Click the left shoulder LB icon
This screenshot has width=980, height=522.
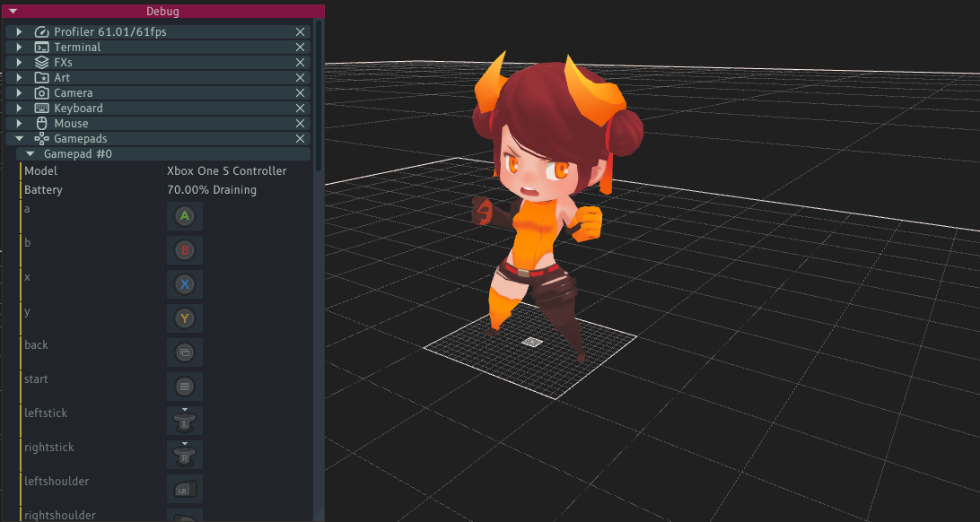[184, 489]
